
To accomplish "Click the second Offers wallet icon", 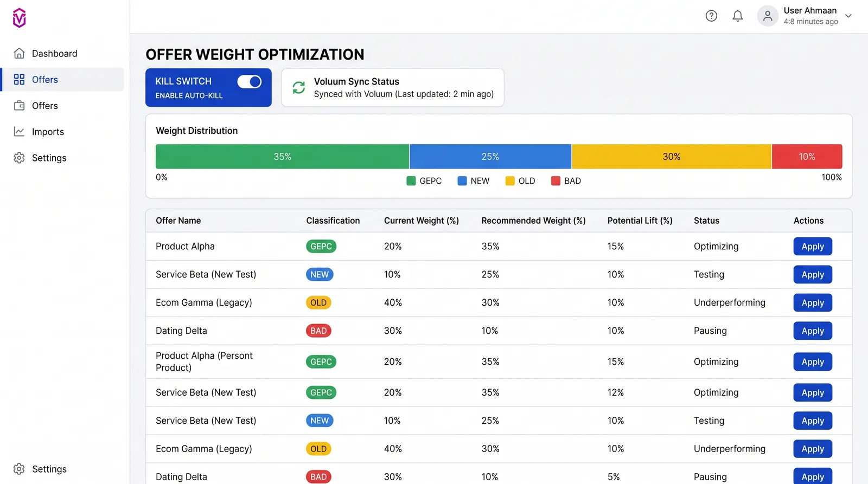I will [x=20, y=105].
